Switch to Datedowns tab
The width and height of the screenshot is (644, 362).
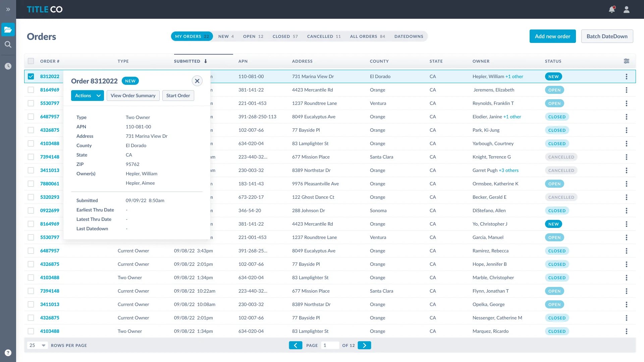409,36
